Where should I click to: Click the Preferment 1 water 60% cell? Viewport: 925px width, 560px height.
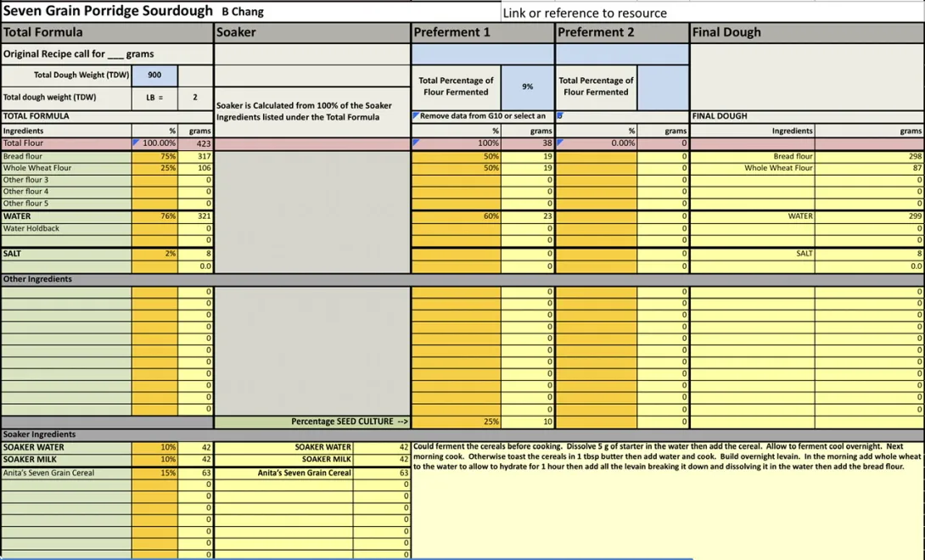tap(456, 216)
